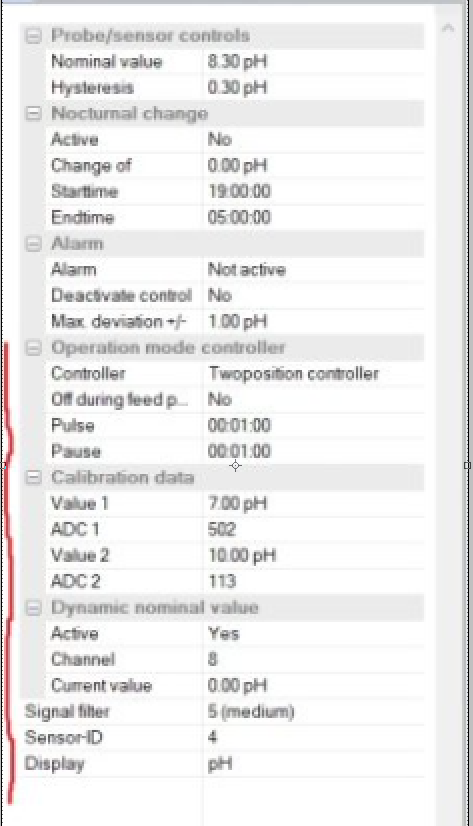The height and width of the screenshot is (826, 473).
Task: Select the Nocturnal change Active value No
Action: pyautogui.click(x=314, y=140)
